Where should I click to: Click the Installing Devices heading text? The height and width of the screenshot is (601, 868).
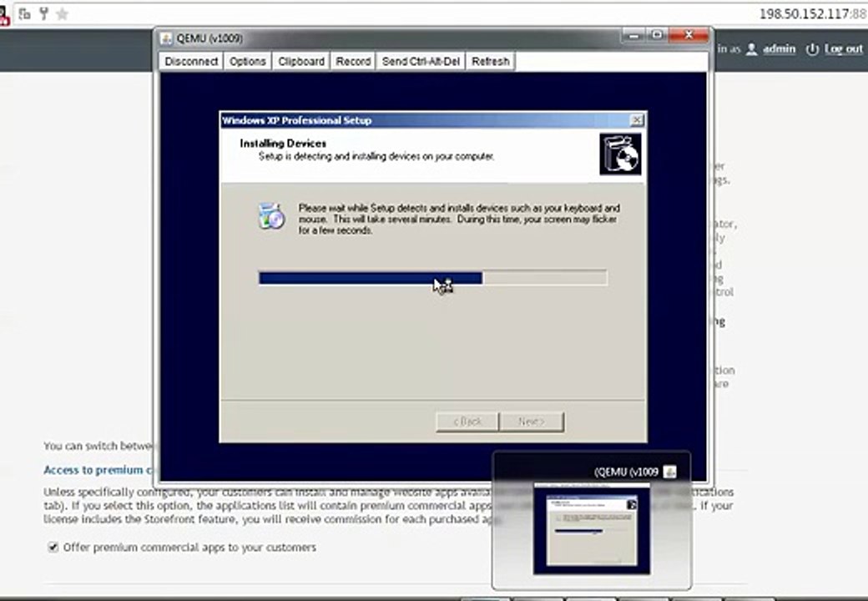click(283, 144)
